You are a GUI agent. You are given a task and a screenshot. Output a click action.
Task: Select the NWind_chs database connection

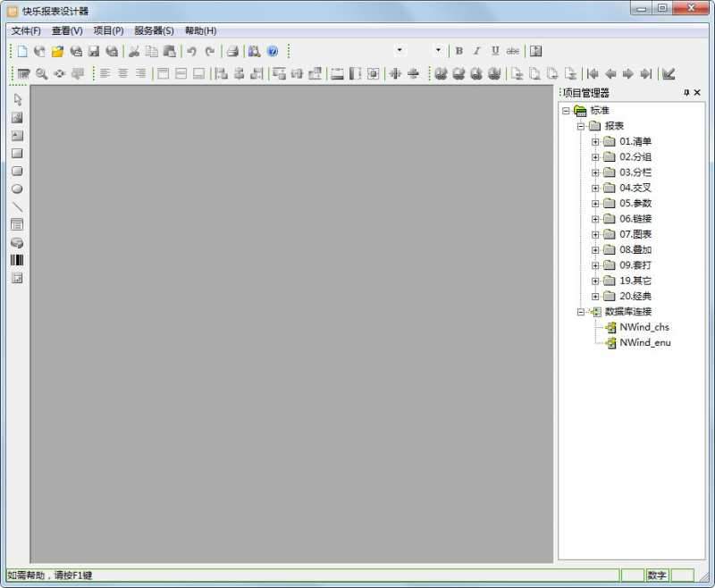click(x=643, y=327)
